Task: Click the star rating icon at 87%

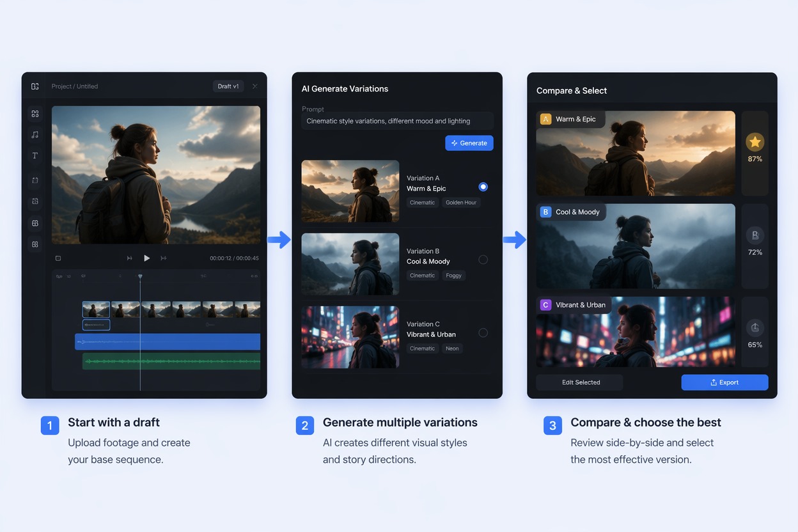Action: 755,142
